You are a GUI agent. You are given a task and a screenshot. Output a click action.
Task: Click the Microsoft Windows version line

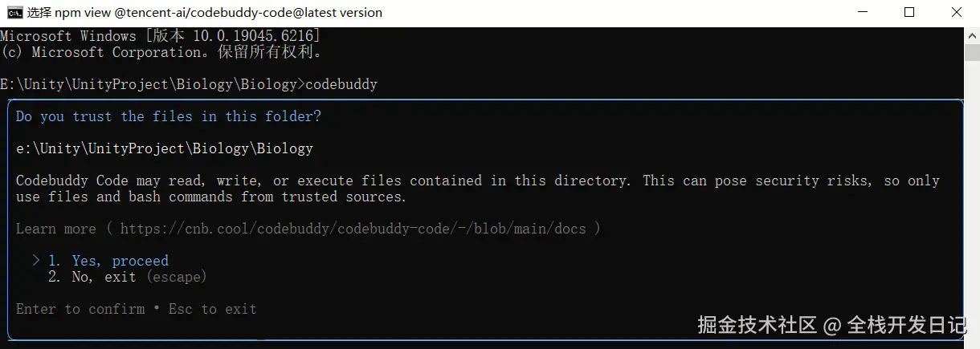[x=160, y=36]
